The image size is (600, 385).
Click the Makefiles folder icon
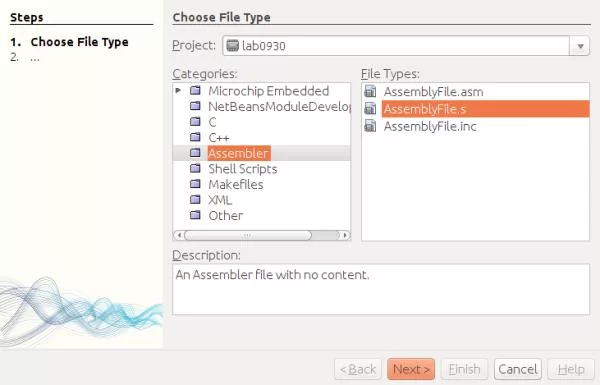(x=196, y=184)
